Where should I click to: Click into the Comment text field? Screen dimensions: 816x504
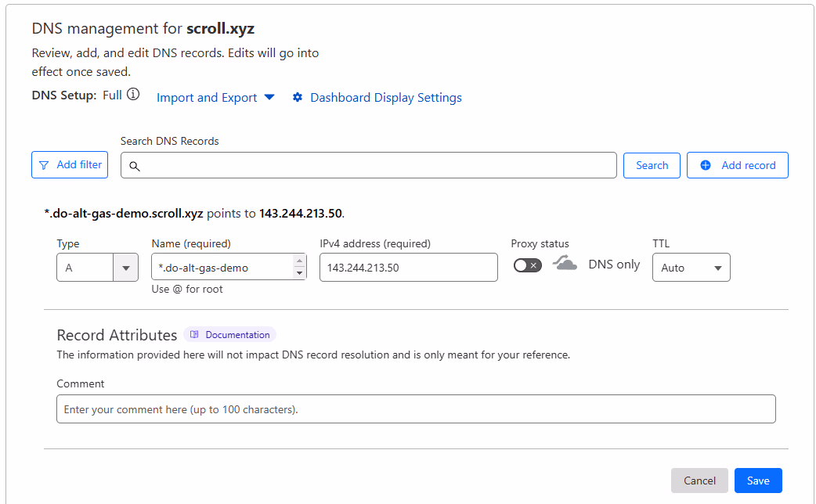(x=416, y=409)
